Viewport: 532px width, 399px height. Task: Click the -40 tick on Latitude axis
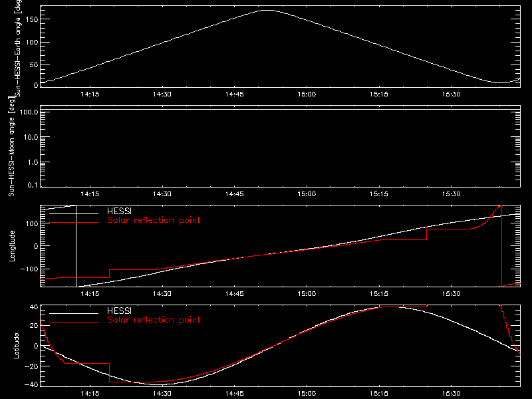point(31,385)
